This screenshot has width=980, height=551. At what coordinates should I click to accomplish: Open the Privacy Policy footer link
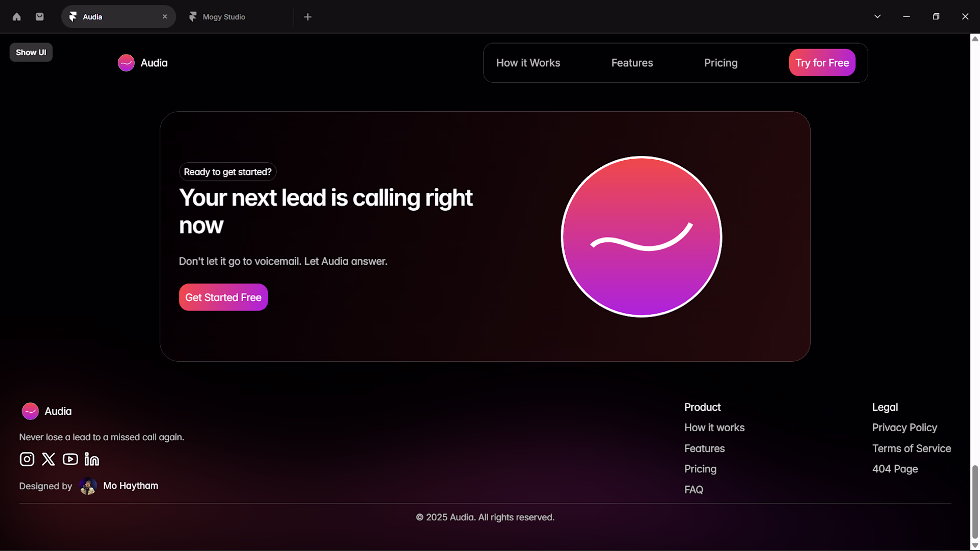click(x=904, y=428)
